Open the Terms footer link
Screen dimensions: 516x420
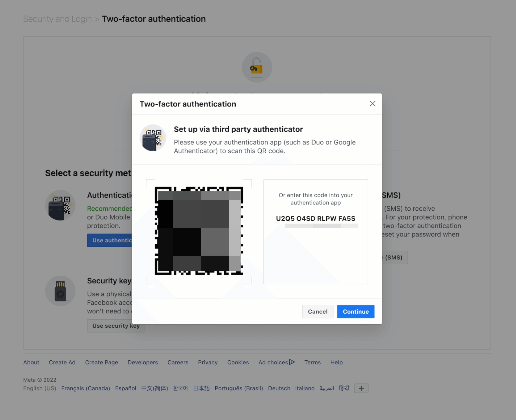312,362
